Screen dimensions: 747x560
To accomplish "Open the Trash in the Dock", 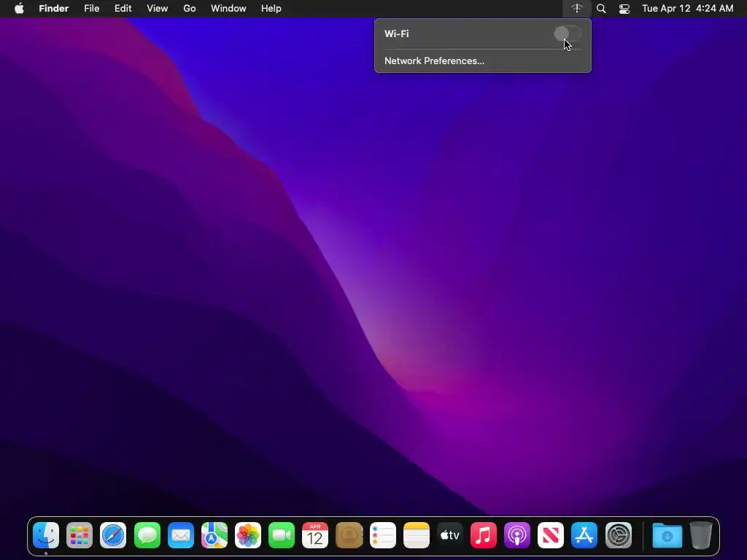I will [701, 535].
